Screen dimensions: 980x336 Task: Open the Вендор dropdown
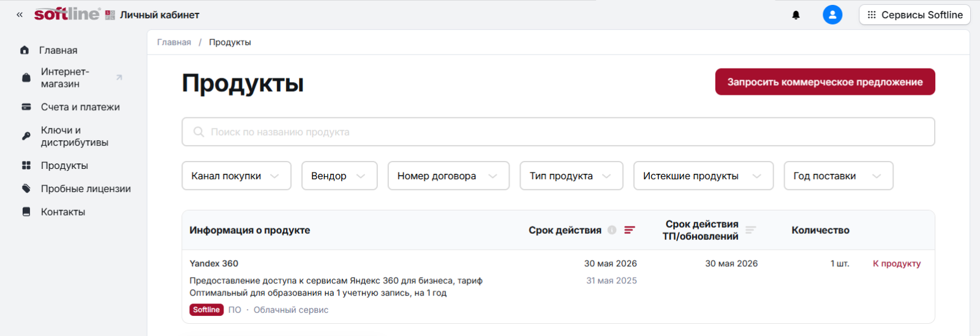pos(339,176)
